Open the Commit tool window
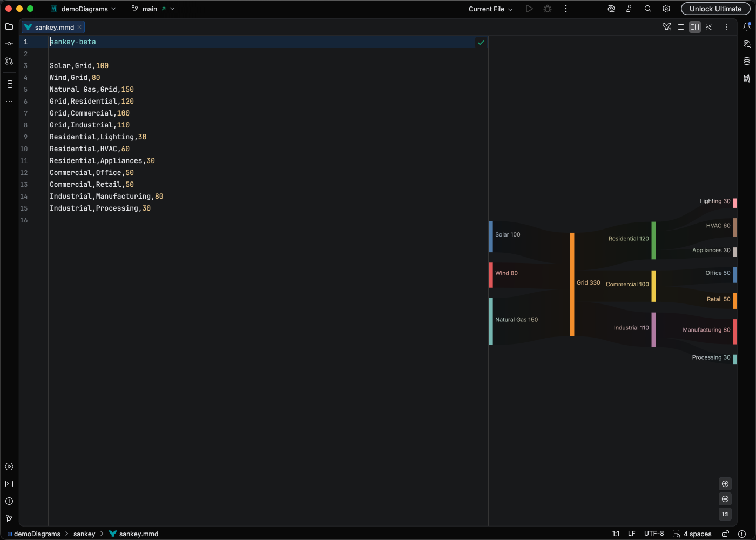 [x=9, y=44]
